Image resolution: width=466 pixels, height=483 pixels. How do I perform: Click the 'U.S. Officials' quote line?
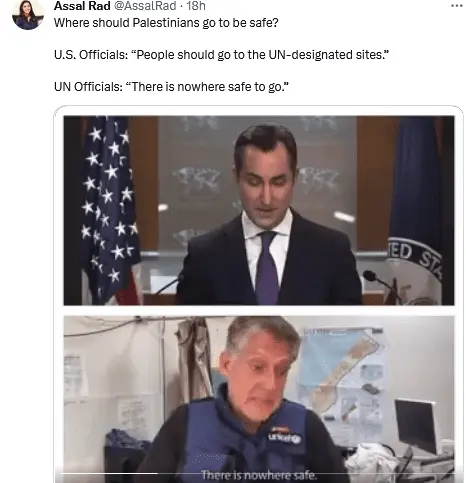221,54
